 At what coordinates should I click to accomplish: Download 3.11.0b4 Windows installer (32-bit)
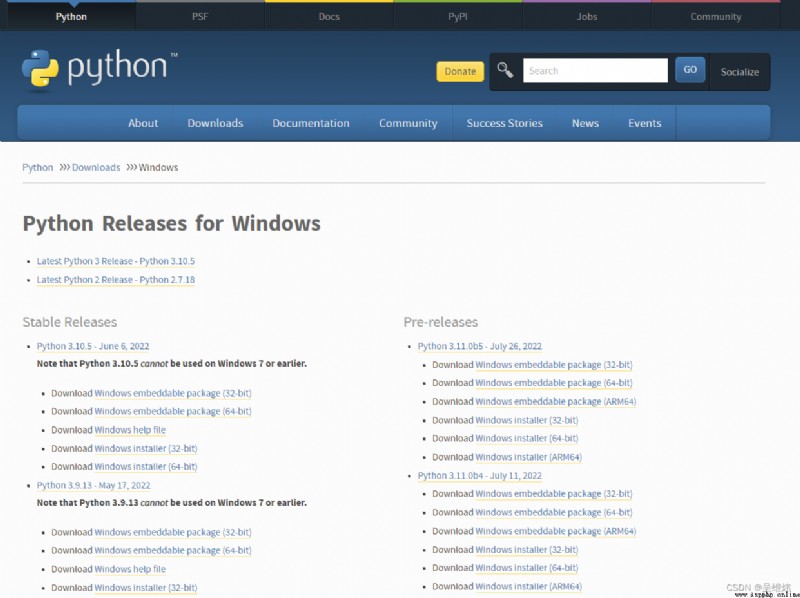pos(527,550)
